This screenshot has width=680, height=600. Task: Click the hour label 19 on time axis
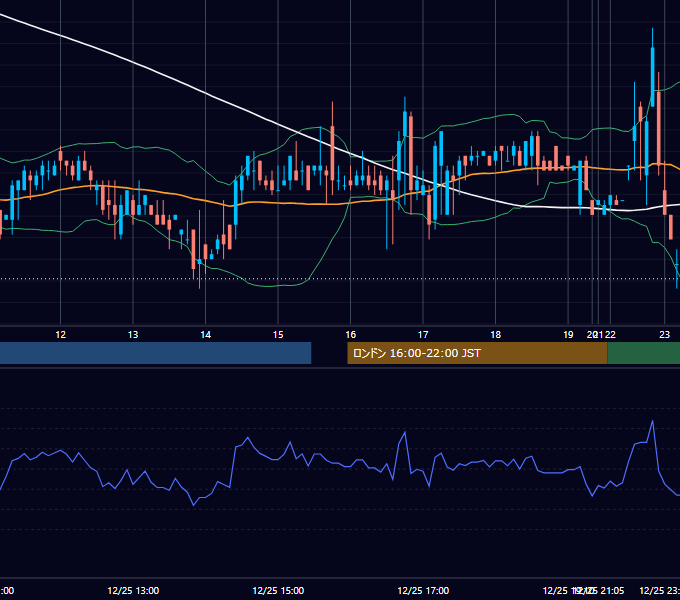568,335
